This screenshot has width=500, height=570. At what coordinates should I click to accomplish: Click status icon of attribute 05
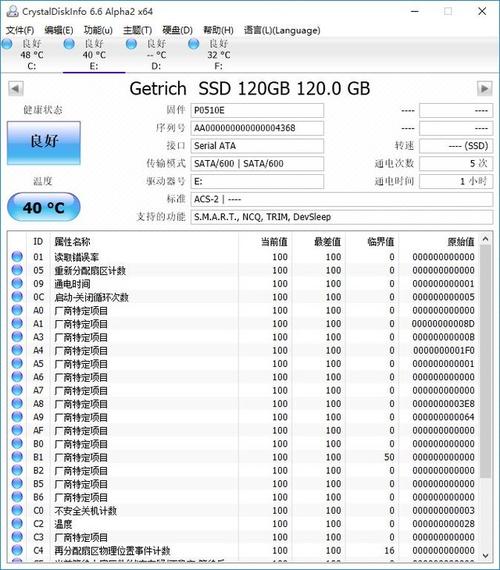point(17,270)
